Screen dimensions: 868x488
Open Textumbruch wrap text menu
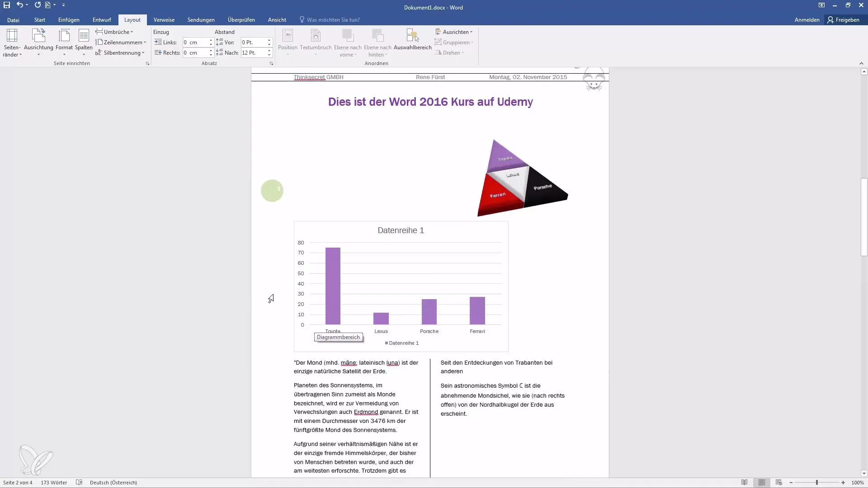tap(316, 43)
